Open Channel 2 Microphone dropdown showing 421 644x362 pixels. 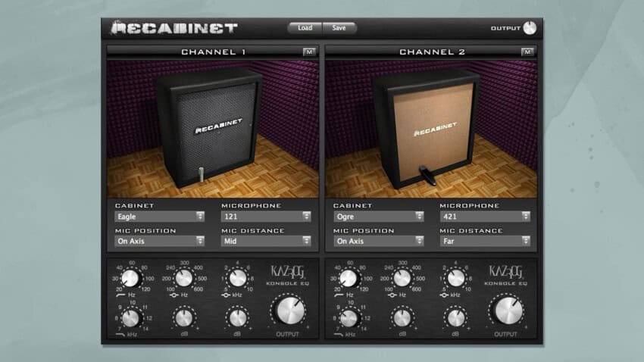tap(485, 216)
